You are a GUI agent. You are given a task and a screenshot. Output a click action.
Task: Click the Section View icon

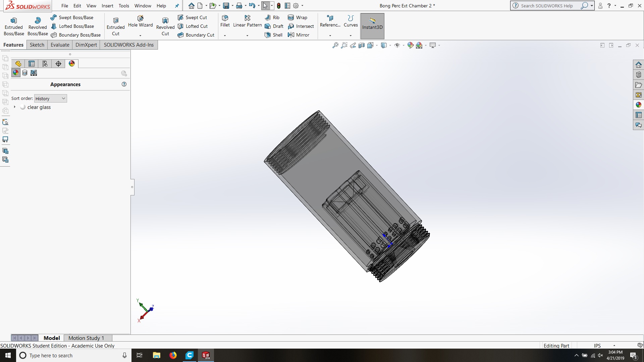pos(362,45)
